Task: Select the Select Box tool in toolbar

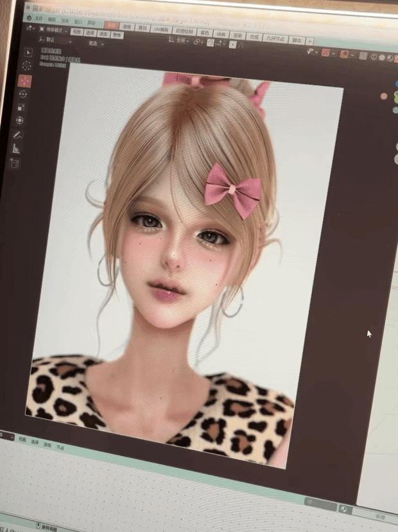Action: (28, 52)
